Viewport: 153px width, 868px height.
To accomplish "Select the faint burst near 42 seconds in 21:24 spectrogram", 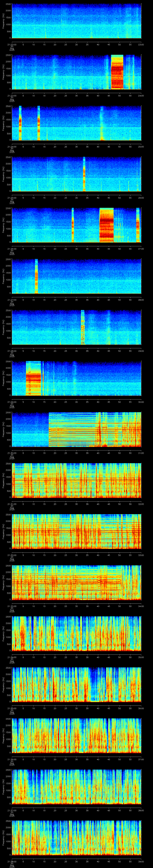I will coord(102,123).
